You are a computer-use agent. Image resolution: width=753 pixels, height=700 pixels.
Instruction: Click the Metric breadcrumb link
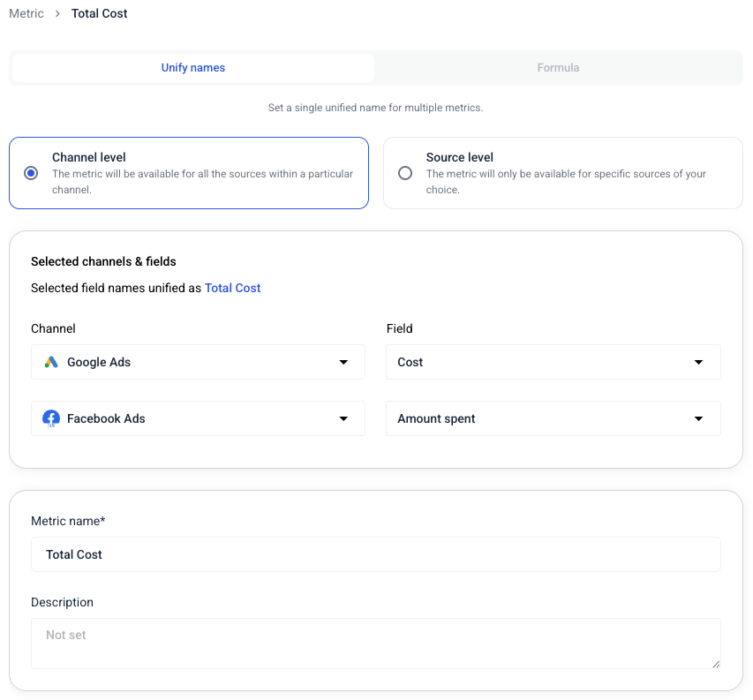tap(26, 13)
